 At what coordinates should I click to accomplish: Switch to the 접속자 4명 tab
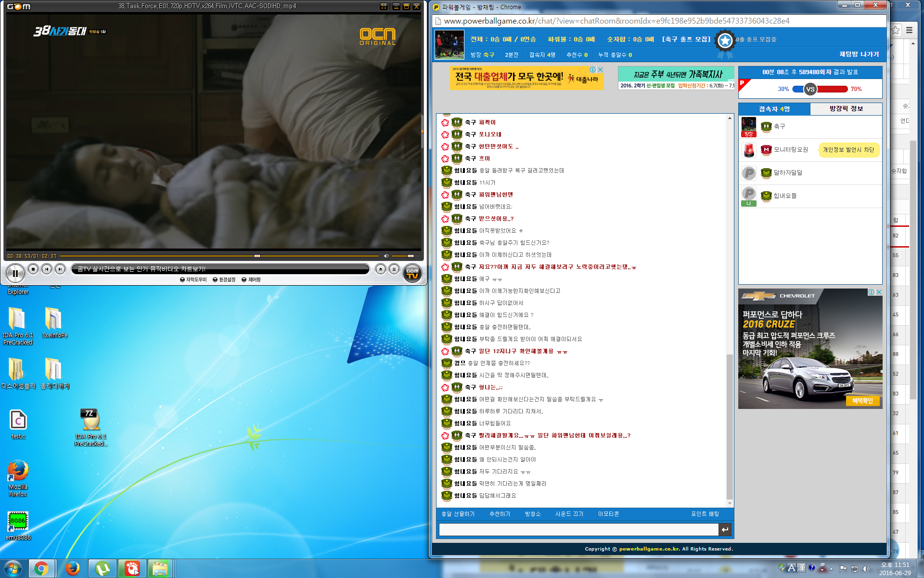(774, 109)
